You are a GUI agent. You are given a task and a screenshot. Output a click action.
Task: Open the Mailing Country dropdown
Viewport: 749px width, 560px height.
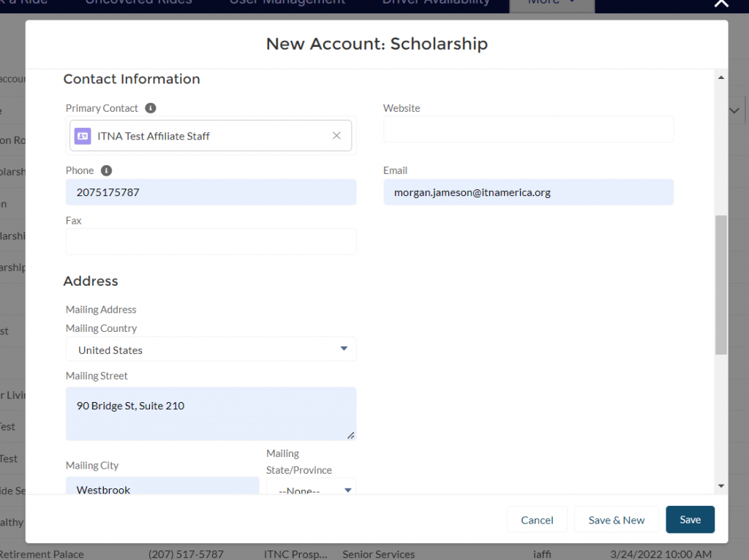pyautogui.click(x=211, y=349)
